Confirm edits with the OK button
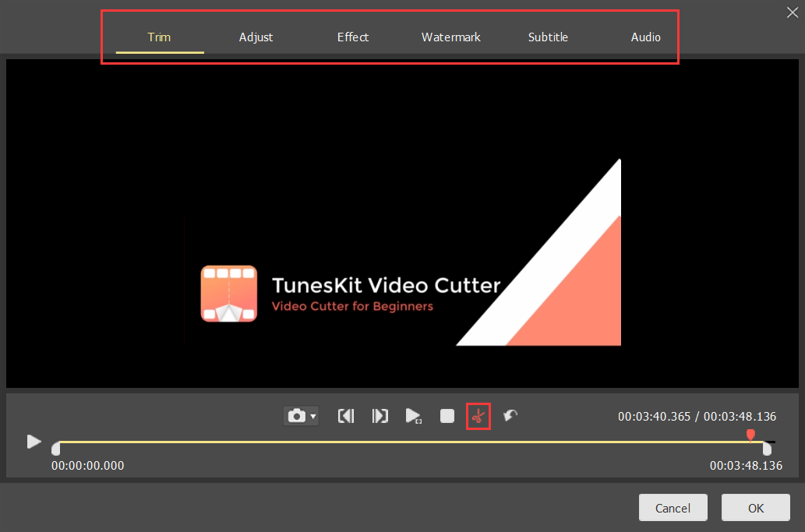This screenshot has height=532, width=805. click(756, 508)
